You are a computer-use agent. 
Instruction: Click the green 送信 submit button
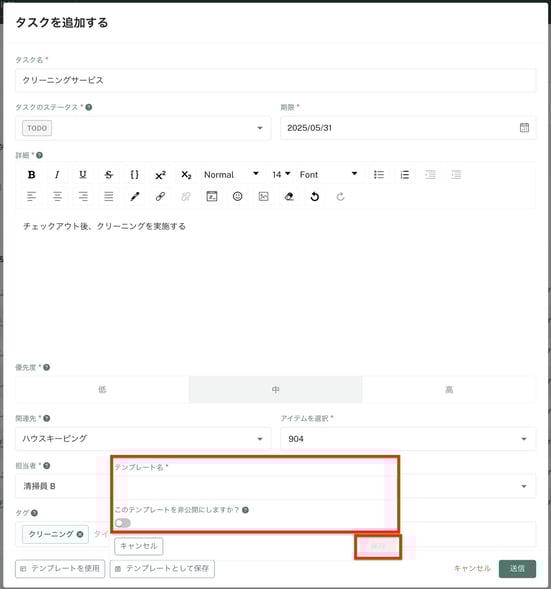(x=517, y=569)
